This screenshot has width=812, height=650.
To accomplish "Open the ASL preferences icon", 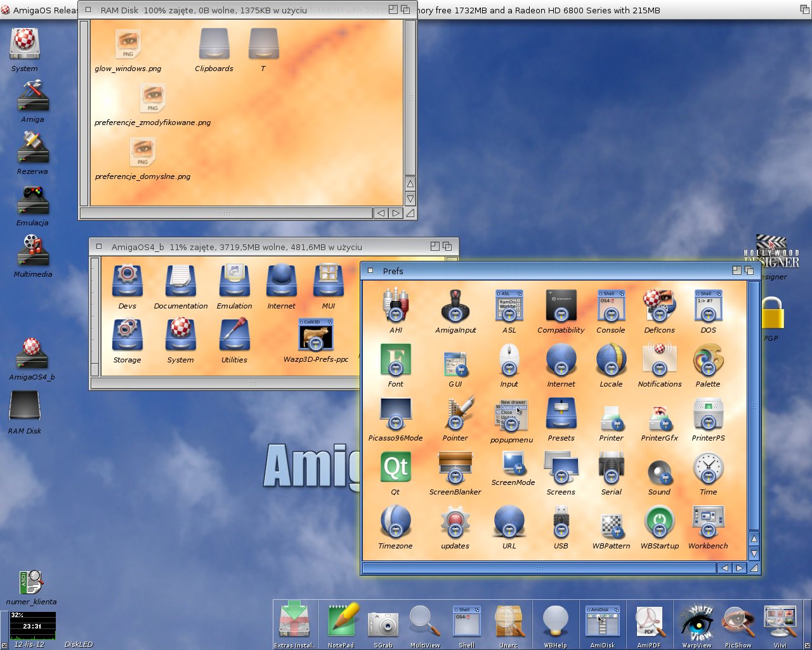I will pos(509,306).
